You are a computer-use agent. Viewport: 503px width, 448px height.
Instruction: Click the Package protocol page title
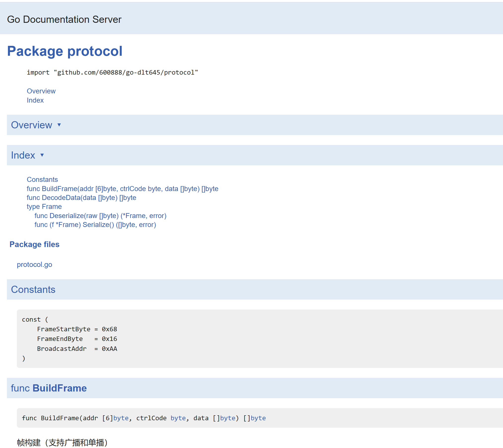pos(65,51)
